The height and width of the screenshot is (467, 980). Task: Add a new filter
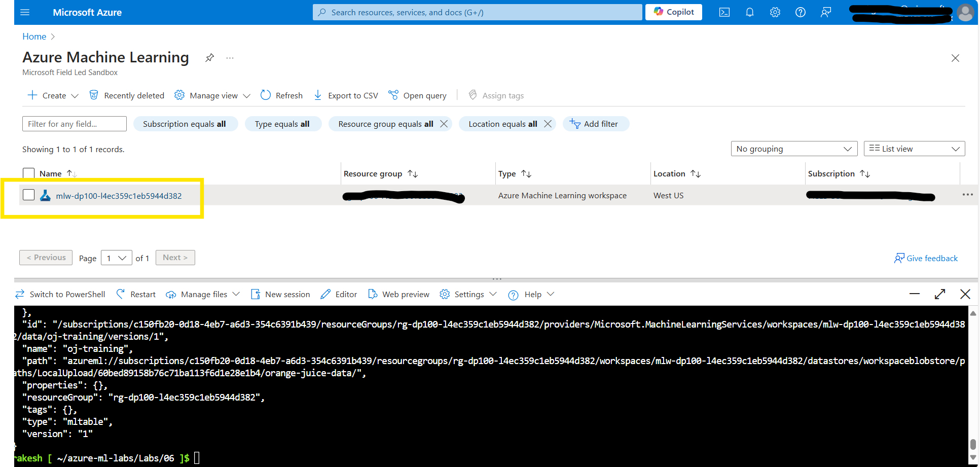(x=595, y=124)
